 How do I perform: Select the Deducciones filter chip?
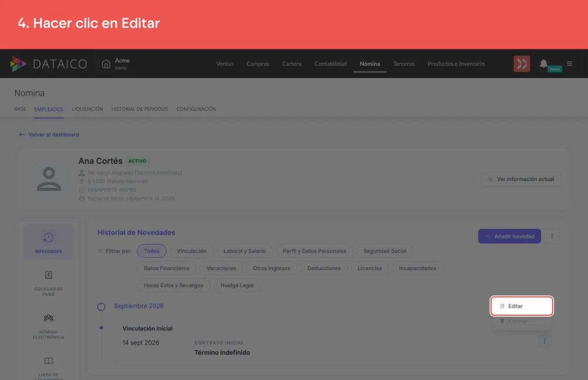click(x=324, y=268)
